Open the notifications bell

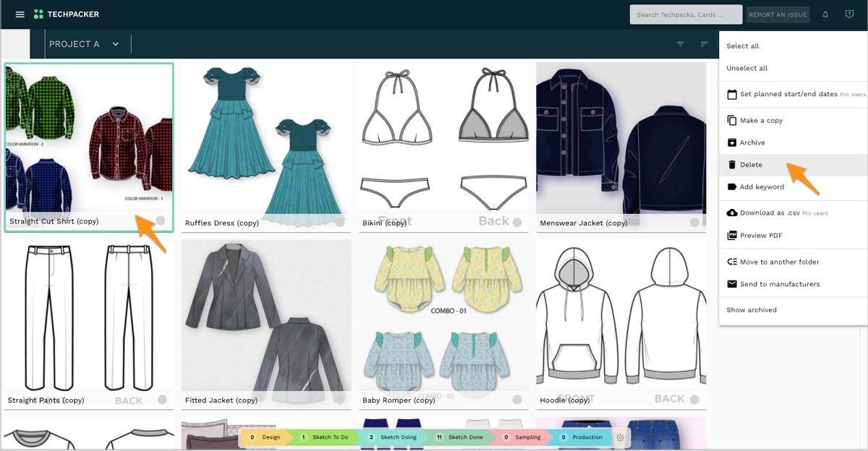(825, 14)
